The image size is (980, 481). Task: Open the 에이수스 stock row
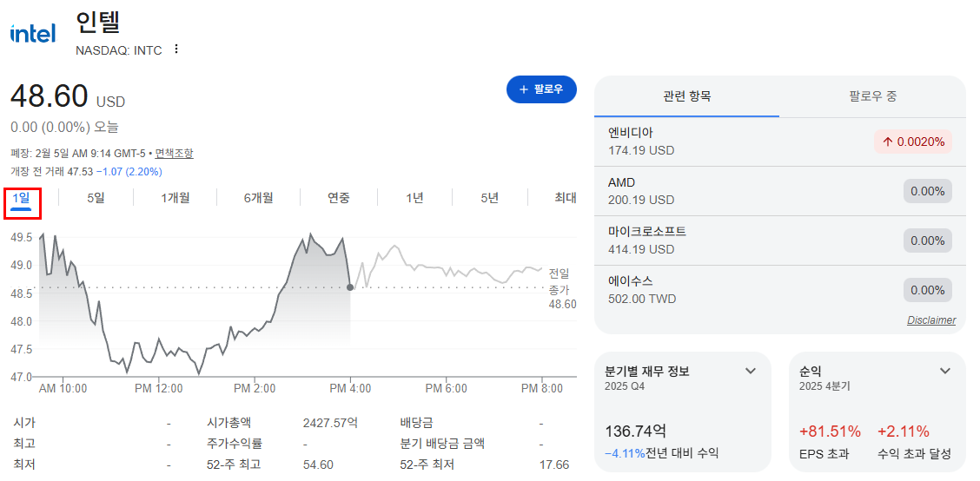pos(780,290)
